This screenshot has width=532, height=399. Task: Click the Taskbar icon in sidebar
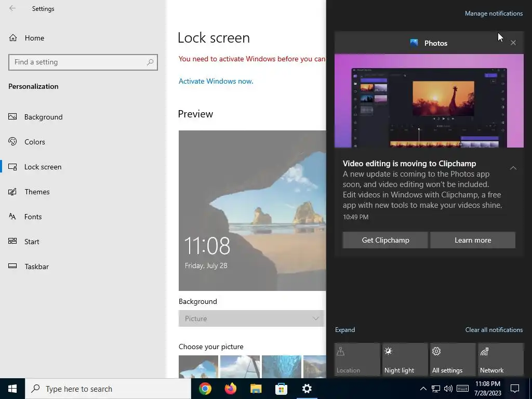12,266
